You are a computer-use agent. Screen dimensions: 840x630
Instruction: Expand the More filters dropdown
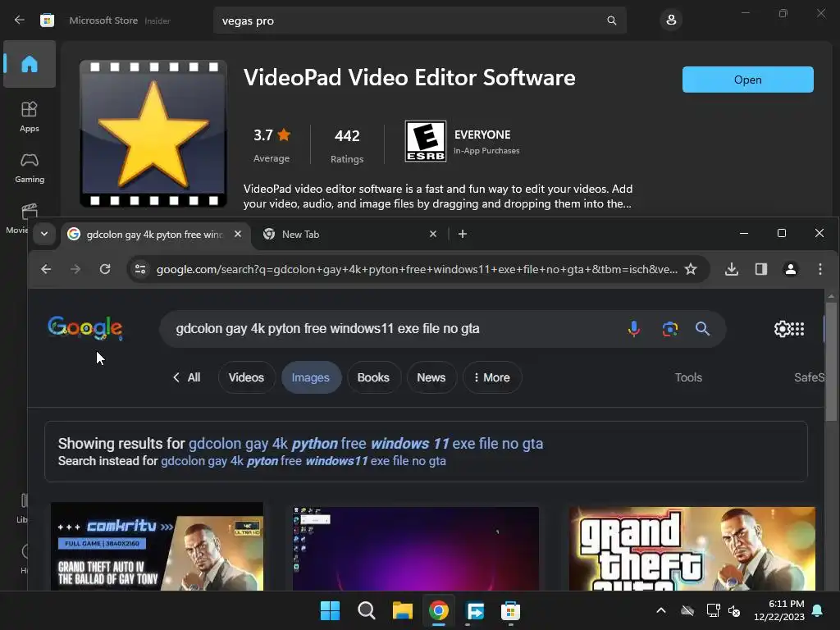point(492,377)
